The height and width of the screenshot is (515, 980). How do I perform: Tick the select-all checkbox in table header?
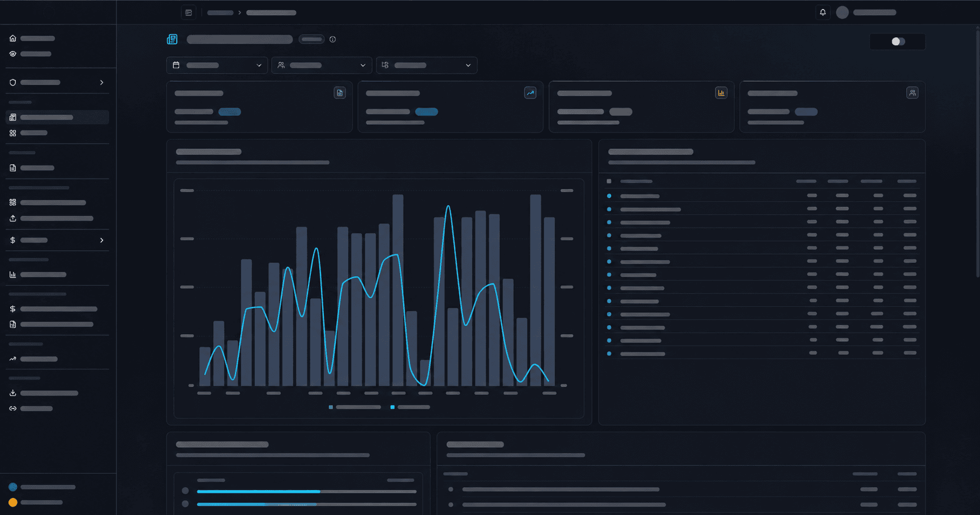click(609, 181)
